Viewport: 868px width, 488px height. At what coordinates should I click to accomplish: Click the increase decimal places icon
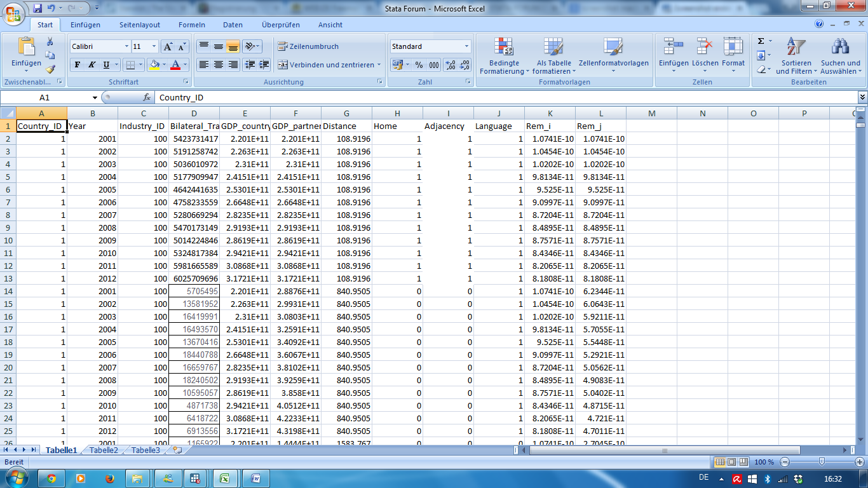pos(450,65)
